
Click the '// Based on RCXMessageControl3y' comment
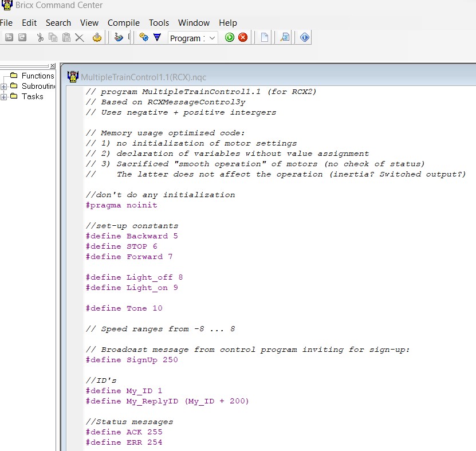166,102
